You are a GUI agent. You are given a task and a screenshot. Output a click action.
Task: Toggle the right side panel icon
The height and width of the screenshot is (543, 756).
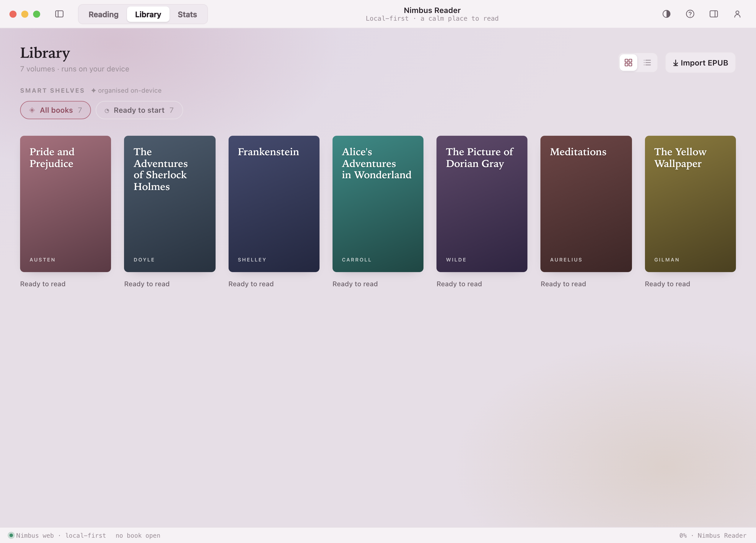click(714, 14)
